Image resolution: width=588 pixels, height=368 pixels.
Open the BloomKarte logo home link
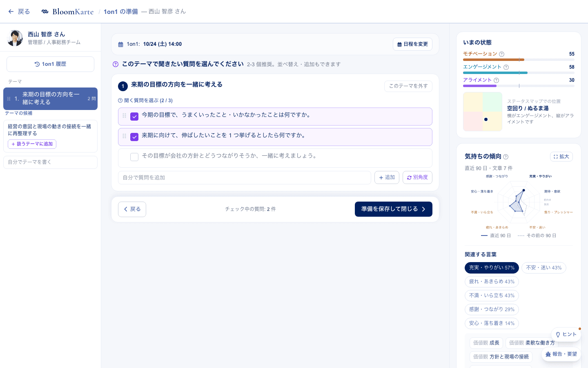(68, 11)
